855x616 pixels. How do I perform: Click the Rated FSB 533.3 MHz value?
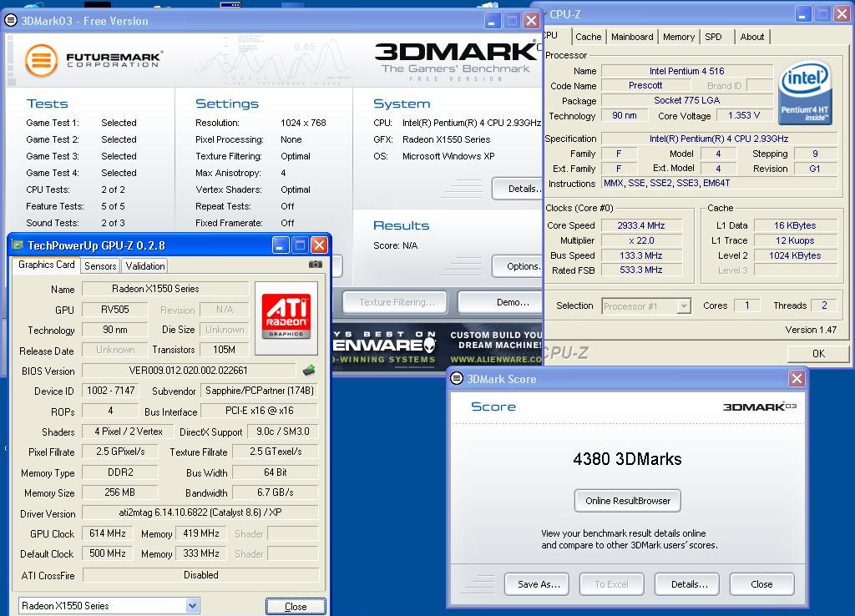pos(641,270)
